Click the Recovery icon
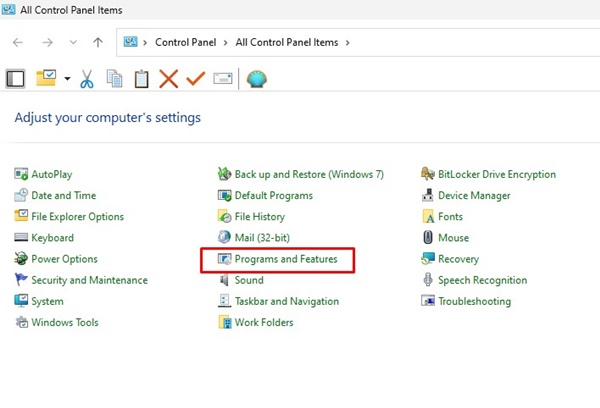The width and height of the screenshot is (600, 408). tap(428, 259)
